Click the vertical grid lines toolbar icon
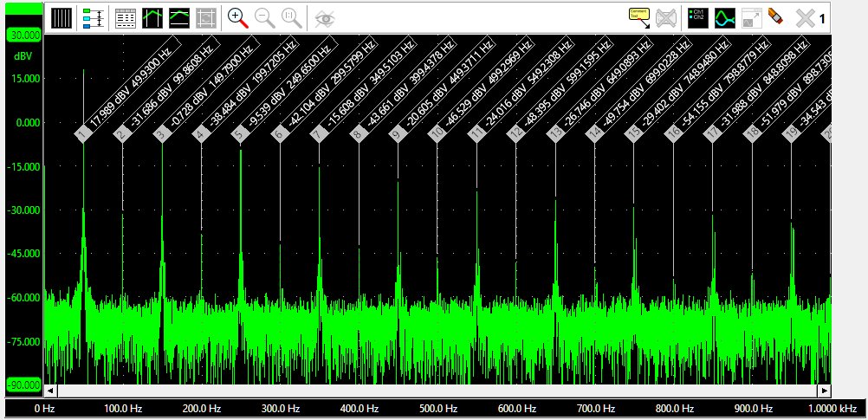The image size is (868, 420). coord(62,18)
